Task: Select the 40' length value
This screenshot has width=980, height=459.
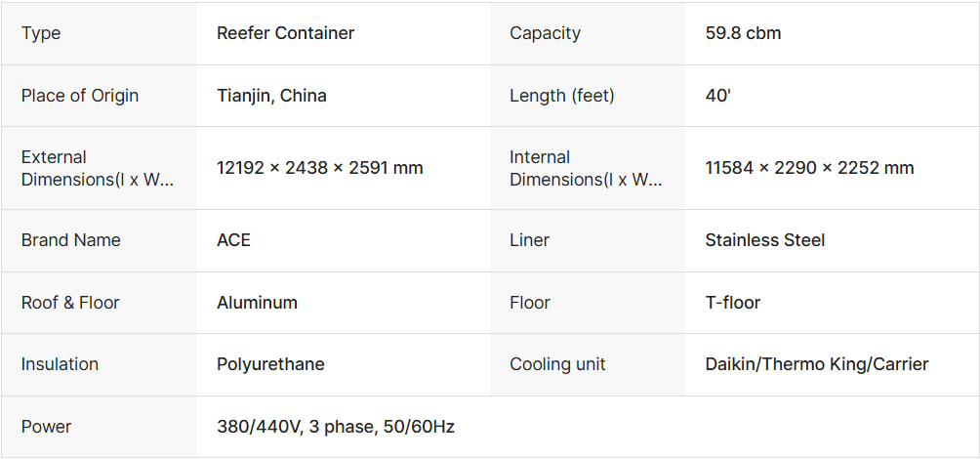Action: point(717,96)
